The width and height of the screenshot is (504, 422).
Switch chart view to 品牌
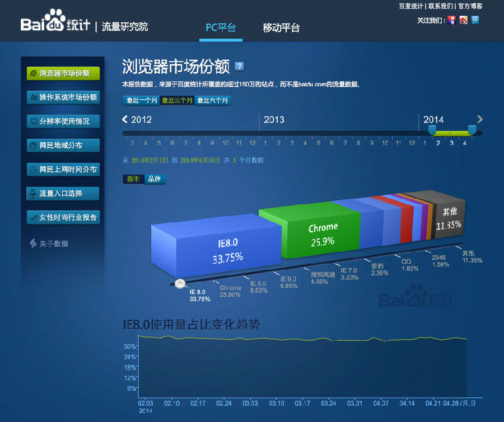[154, 179]
